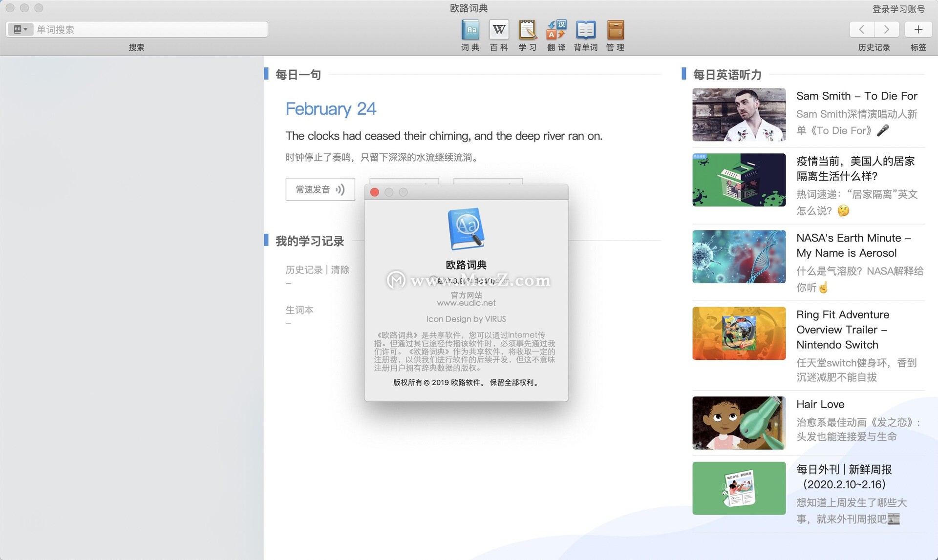The image size is (938, 560).
Task: Click the 我的学习记录 section heading
Action: pyautogui.click(x=310, y=241)
